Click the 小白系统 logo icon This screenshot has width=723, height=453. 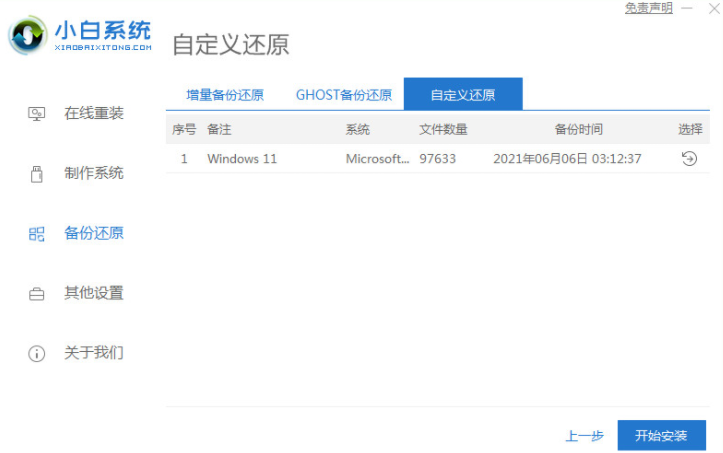(x=28, y=35)
